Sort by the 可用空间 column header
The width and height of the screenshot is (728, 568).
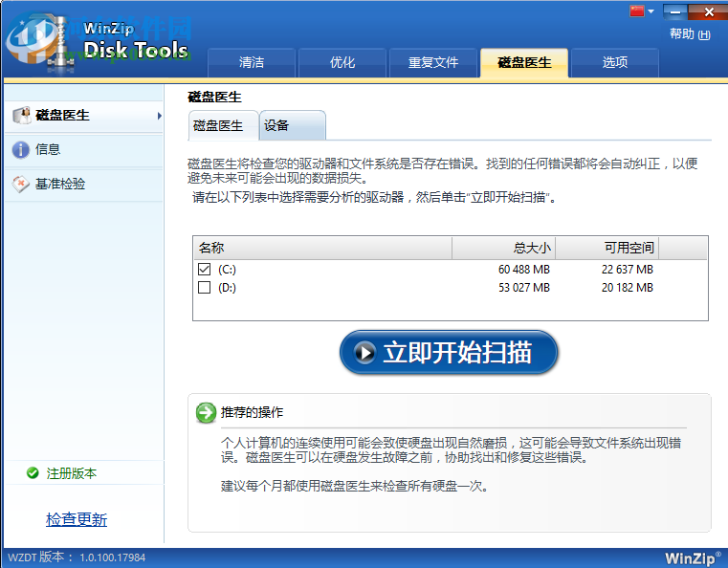607,248
